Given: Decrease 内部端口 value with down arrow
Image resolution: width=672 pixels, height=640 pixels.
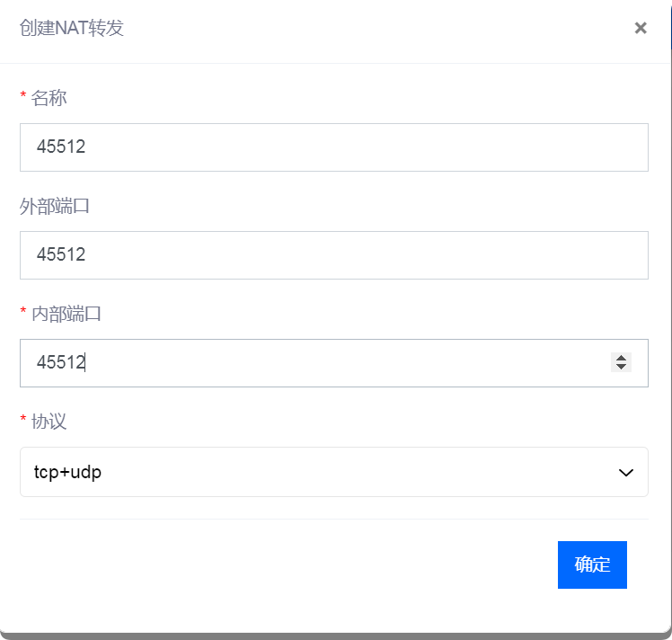Looking at the screenshot, I should pos(621,367).
